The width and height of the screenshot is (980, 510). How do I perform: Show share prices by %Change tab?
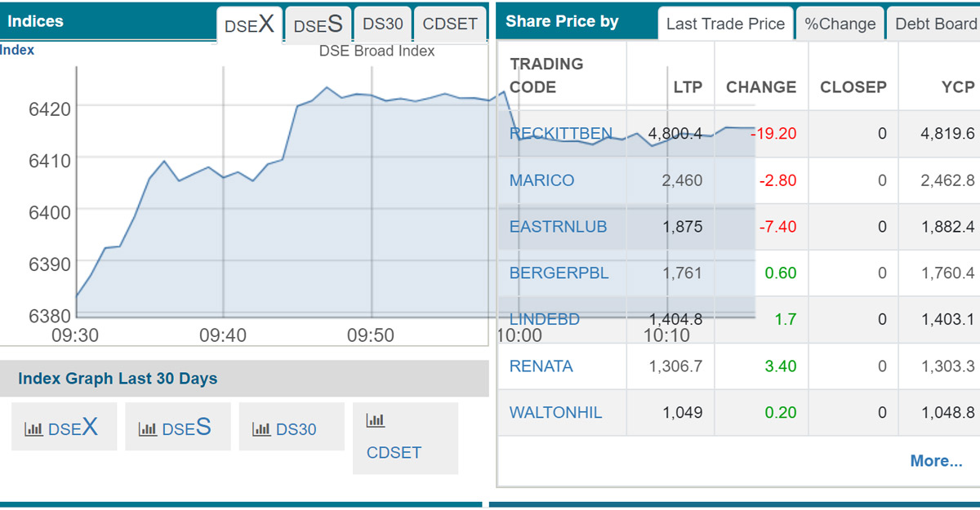click(840, 24)
